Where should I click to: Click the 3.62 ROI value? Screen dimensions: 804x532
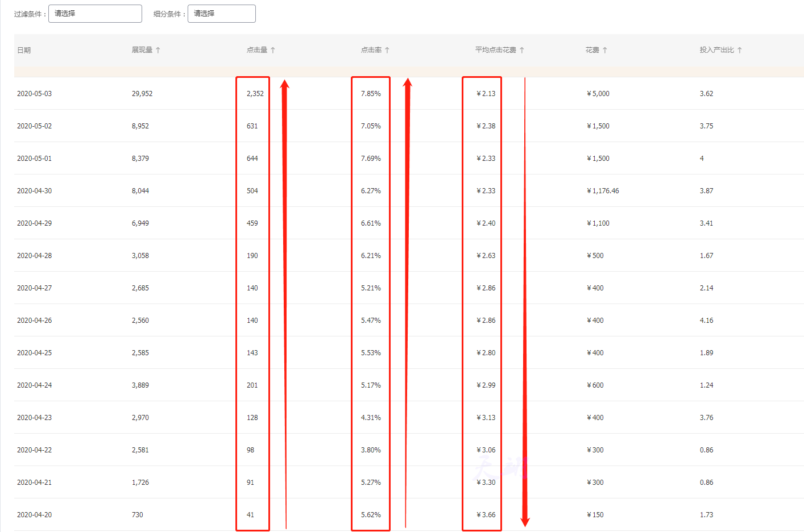pos(706,94)
